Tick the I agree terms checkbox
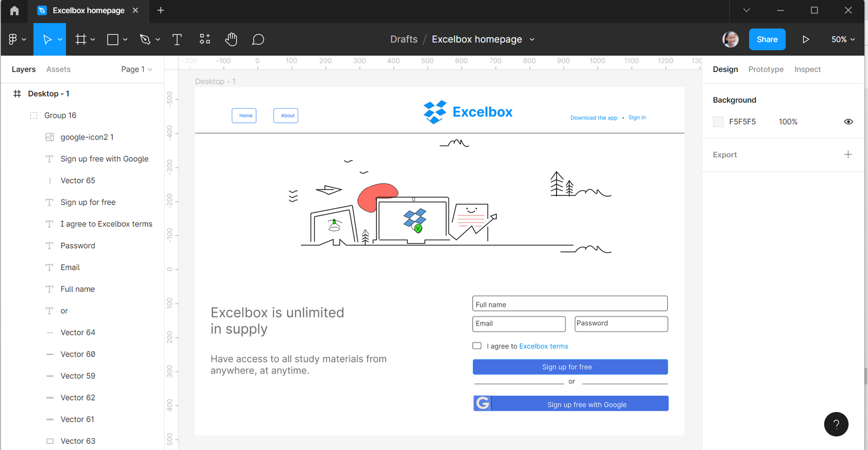The width and height of the screenshot is (868, 450). pos(477,346)
